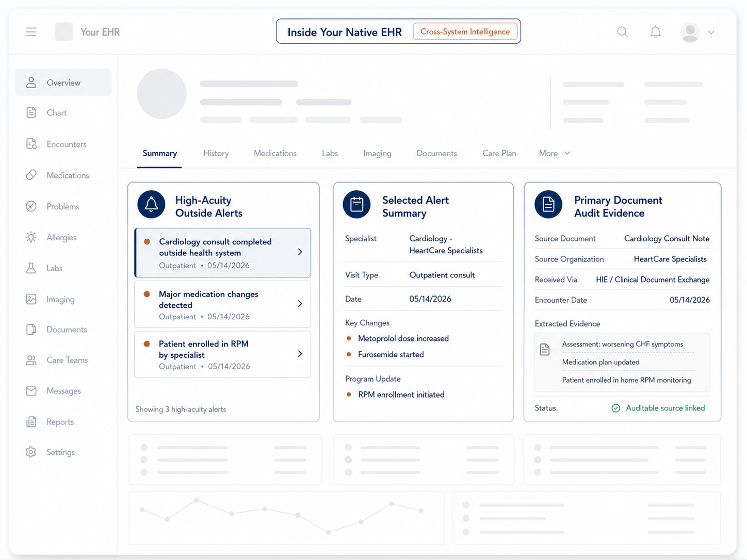The width and height of the screenshot is (747, 560).
Task: Expand Cardiology consult completed alert chevron
Action: click(300, 252)
